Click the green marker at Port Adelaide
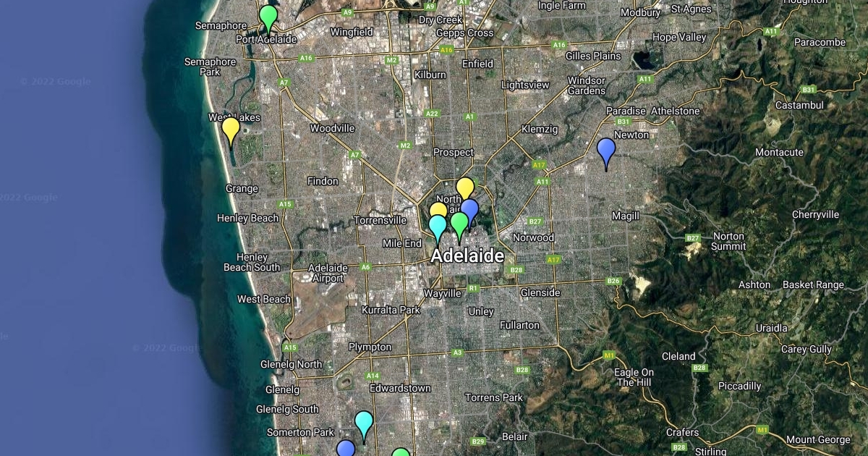868x456 pixels. 268,16
